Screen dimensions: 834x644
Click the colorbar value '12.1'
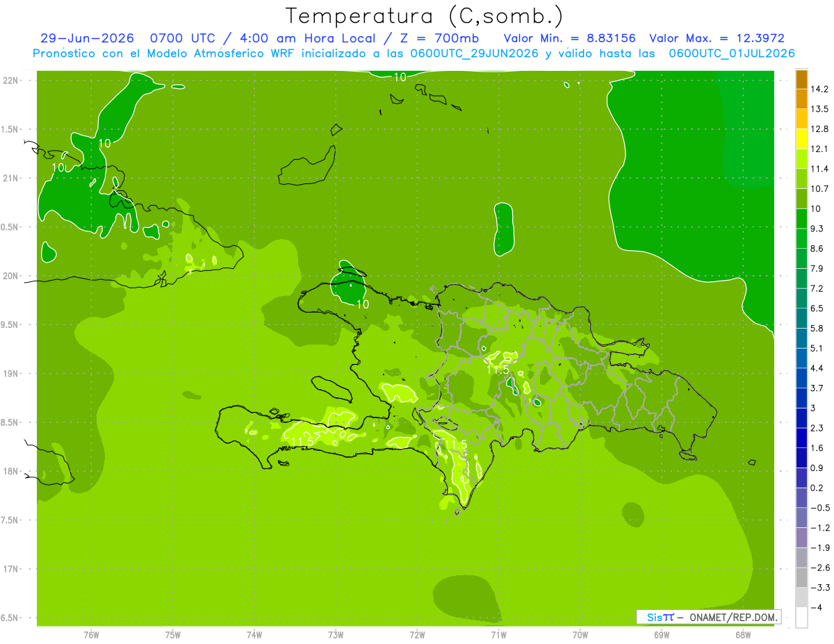(x=819, y=149)
